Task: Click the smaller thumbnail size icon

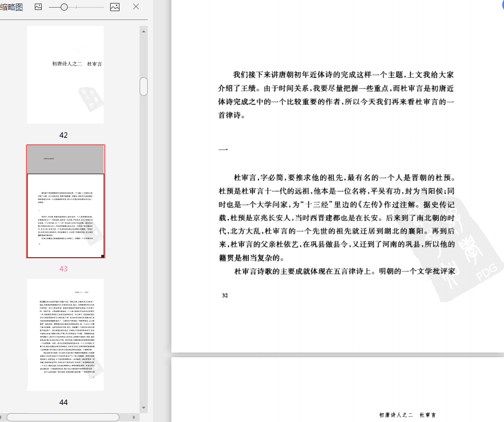Action: [x=38, y=6]
